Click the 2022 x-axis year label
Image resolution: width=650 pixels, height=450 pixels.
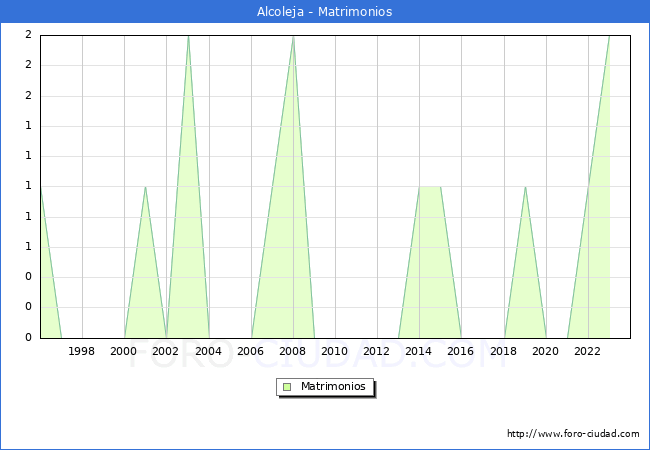[587, 351]
